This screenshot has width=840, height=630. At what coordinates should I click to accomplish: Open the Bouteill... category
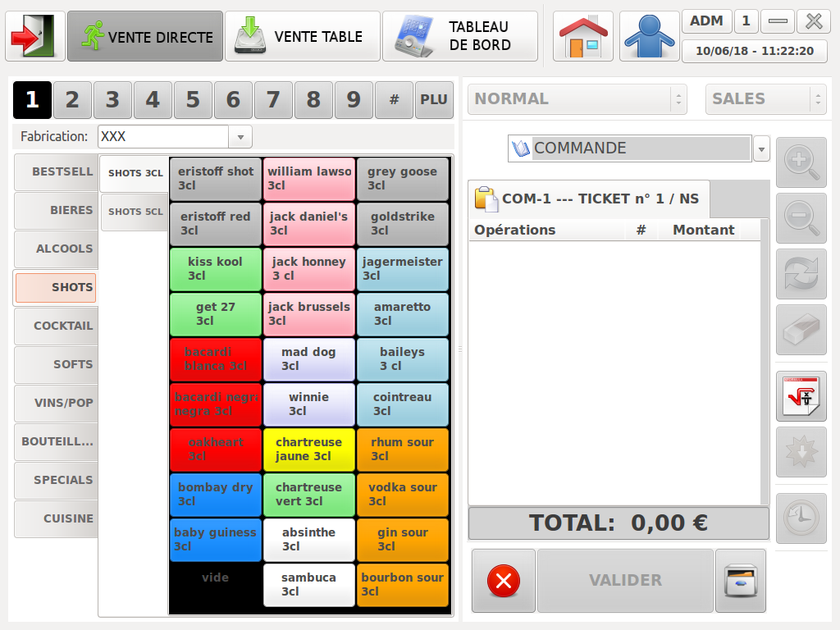[x=57, y=441]
